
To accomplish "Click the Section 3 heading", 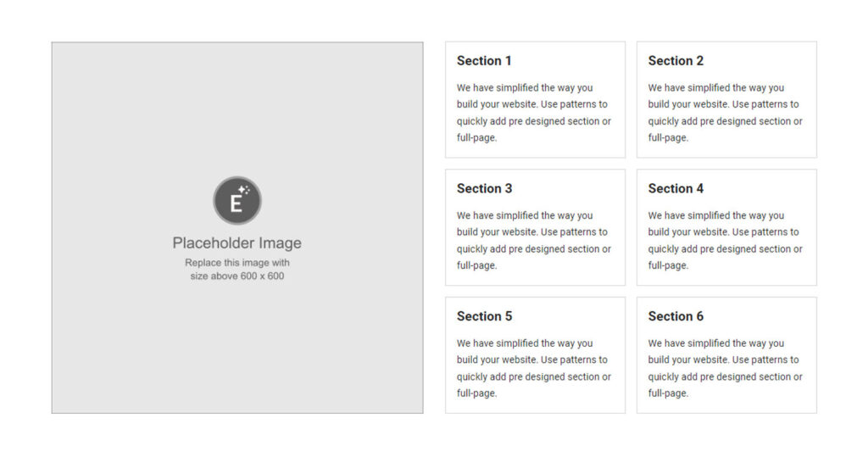I will pyautogui.click(x=484, y=189).
